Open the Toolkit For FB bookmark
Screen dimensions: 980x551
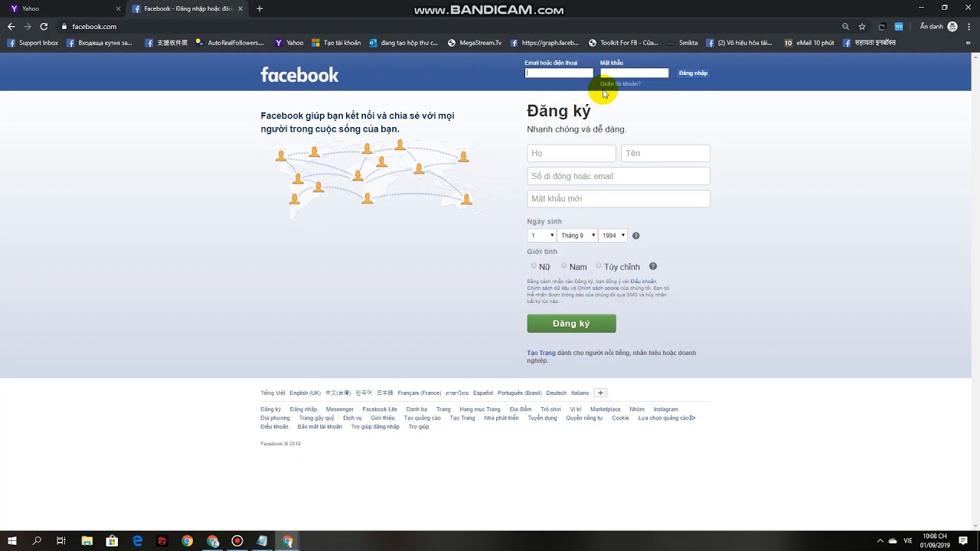coord(623,43)
